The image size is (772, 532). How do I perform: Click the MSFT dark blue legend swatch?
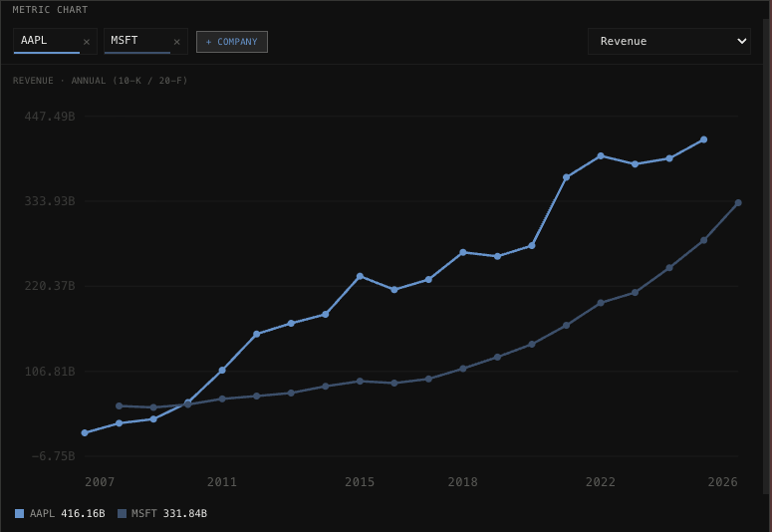pyautogui.click(x=123, y=513)
